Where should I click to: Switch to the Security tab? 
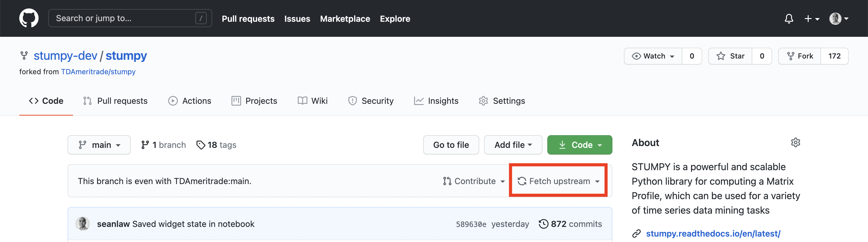tap(371, 100)
